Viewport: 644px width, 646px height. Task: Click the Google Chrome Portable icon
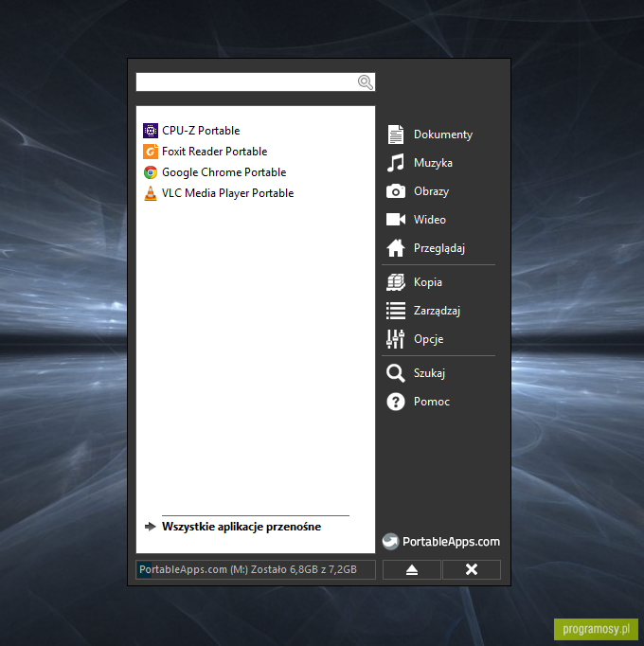151,172
